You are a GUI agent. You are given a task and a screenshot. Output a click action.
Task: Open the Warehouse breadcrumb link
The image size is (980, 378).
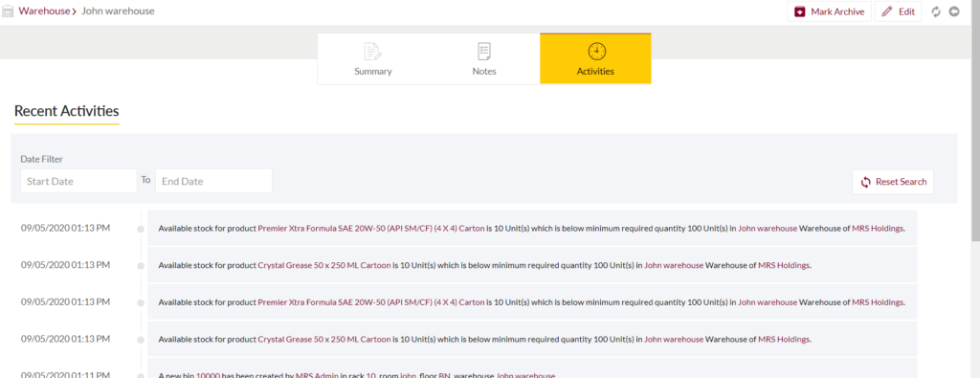(x=44, y=11)
